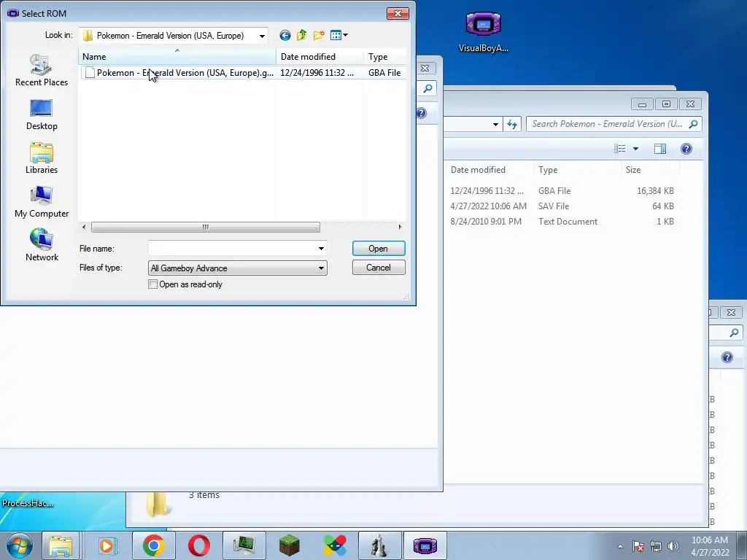Select My Computer in the places sidebar

tap(42, 203)
